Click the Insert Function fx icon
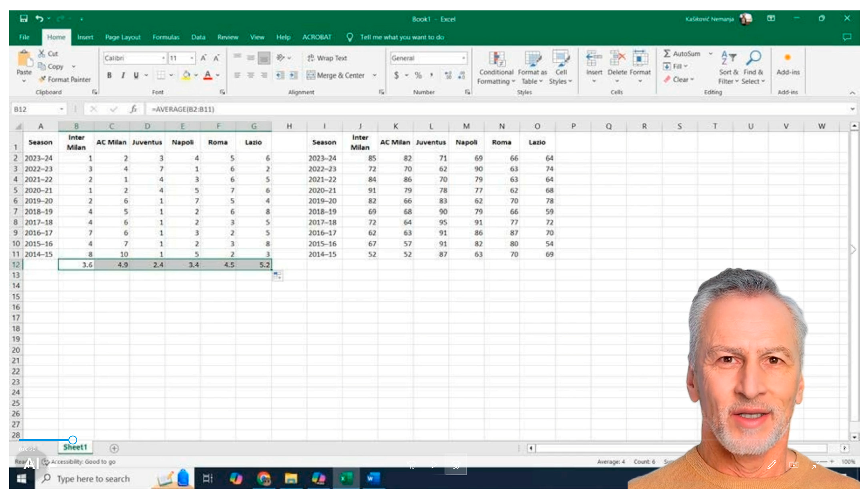Image resolution: width=868 pixels, height=498 pixels. point(133,109)
